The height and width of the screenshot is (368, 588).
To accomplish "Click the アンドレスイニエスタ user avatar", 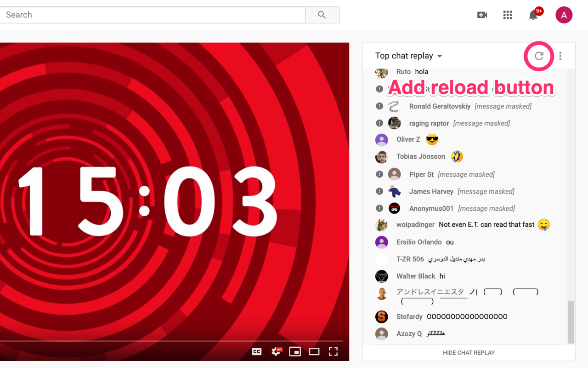I will tap(381, 293).
